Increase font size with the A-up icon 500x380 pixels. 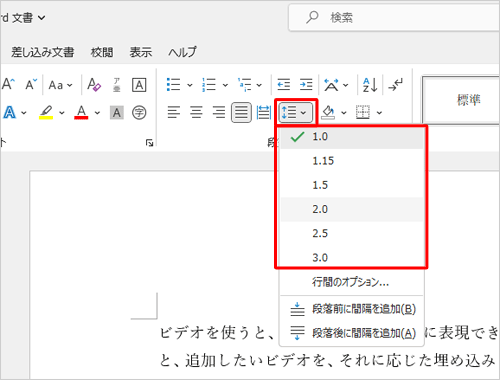8,84
